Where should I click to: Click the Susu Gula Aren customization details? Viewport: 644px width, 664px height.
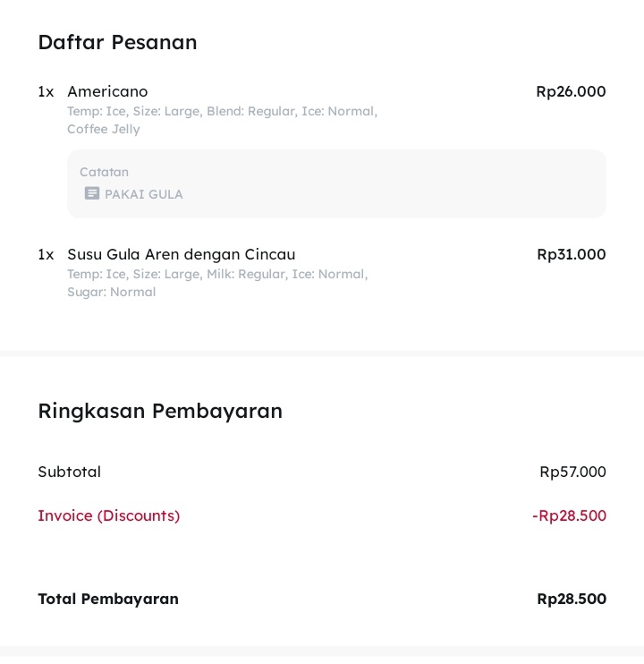tap(217, 283)
